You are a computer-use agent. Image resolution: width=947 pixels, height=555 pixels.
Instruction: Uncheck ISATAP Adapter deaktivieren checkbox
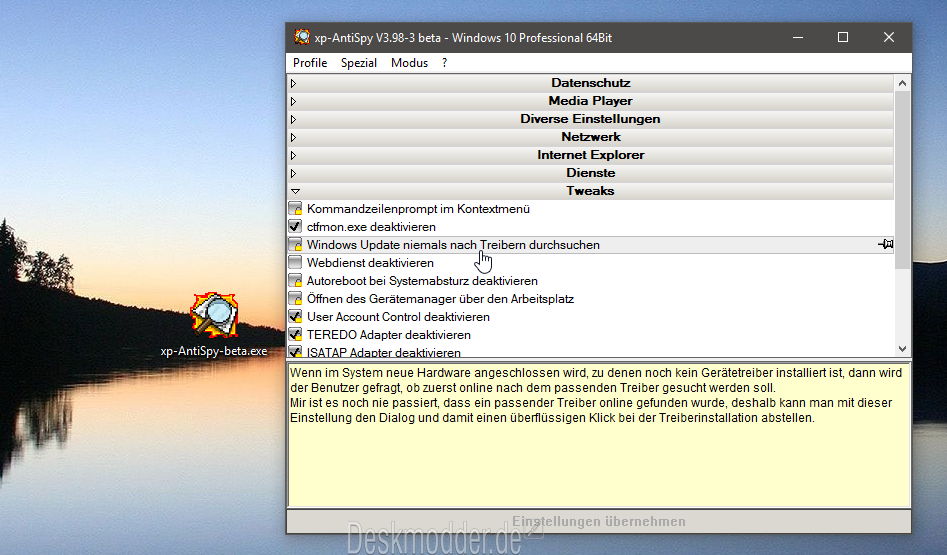click(x=295, y=351)
